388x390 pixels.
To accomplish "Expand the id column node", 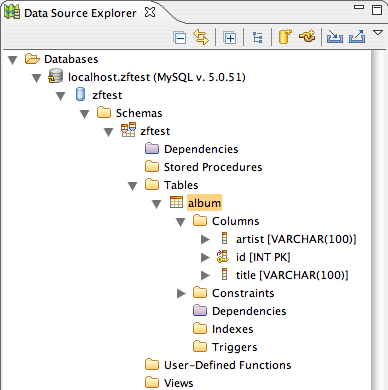I will pyautogui.click(x=205, y=257).
